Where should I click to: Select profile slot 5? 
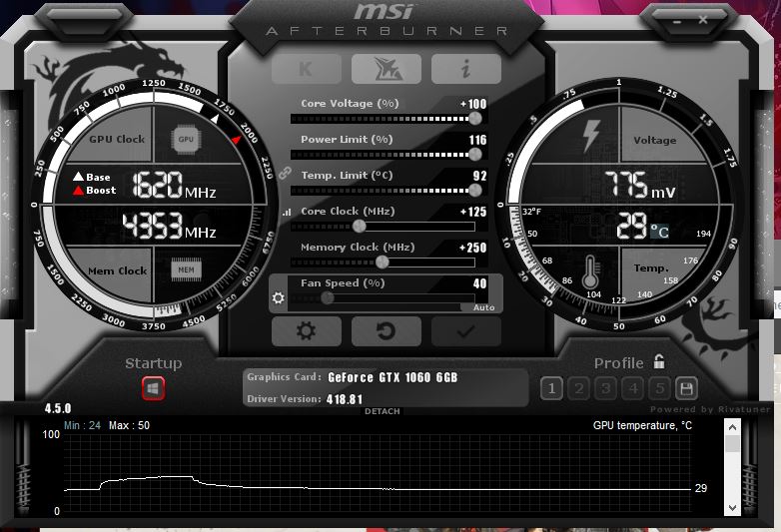pos(659,388)
